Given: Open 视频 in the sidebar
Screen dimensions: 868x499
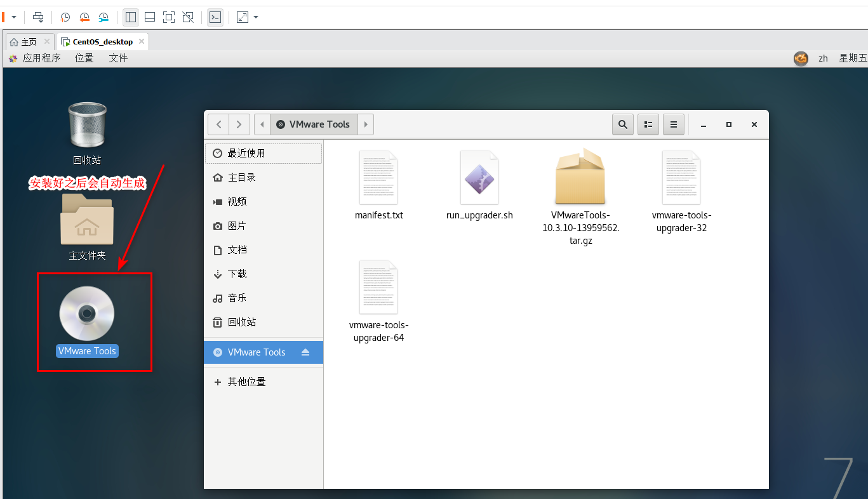Looking at the screenshot, I should click(x=264, y=201).
